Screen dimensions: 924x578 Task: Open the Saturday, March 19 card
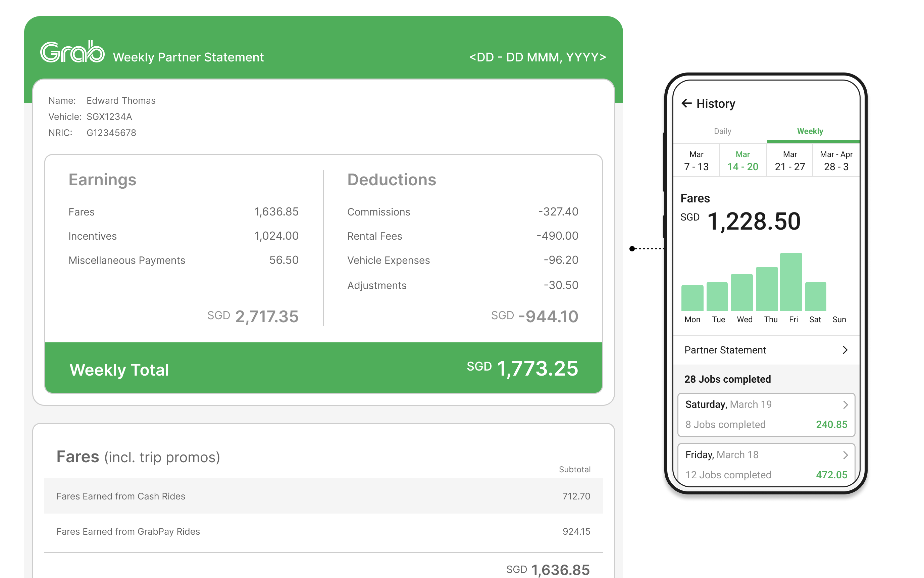[x=766, y=415]
